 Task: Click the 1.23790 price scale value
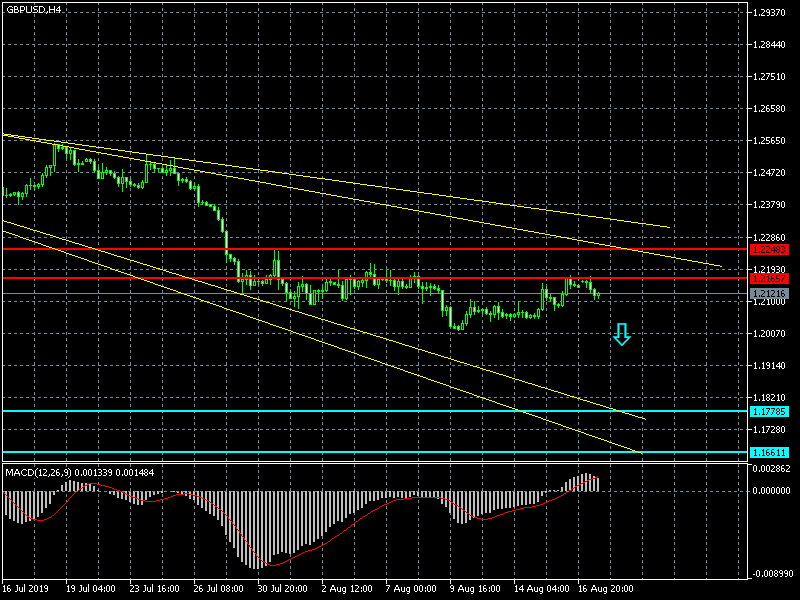(x=774, y=205)
